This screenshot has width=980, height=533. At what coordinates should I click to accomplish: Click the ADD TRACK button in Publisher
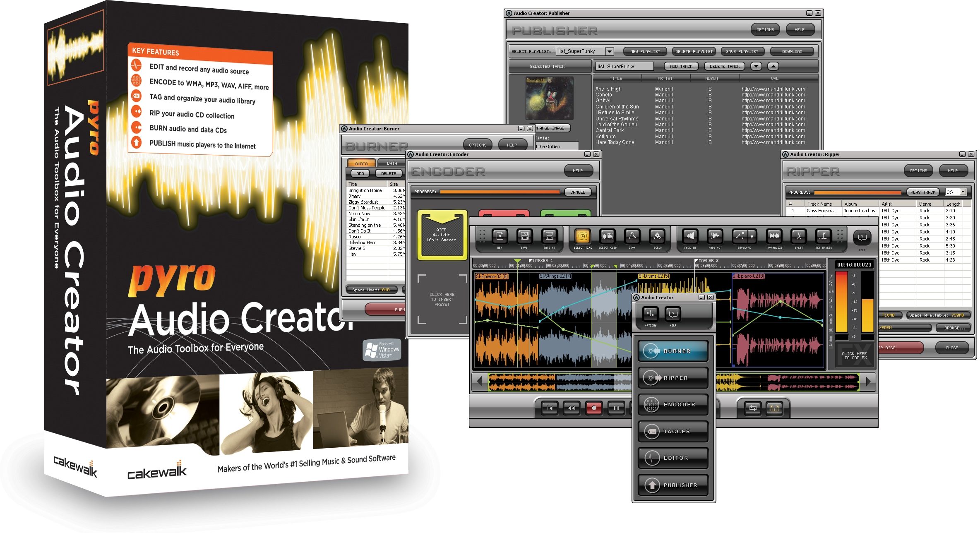(681, 66)
